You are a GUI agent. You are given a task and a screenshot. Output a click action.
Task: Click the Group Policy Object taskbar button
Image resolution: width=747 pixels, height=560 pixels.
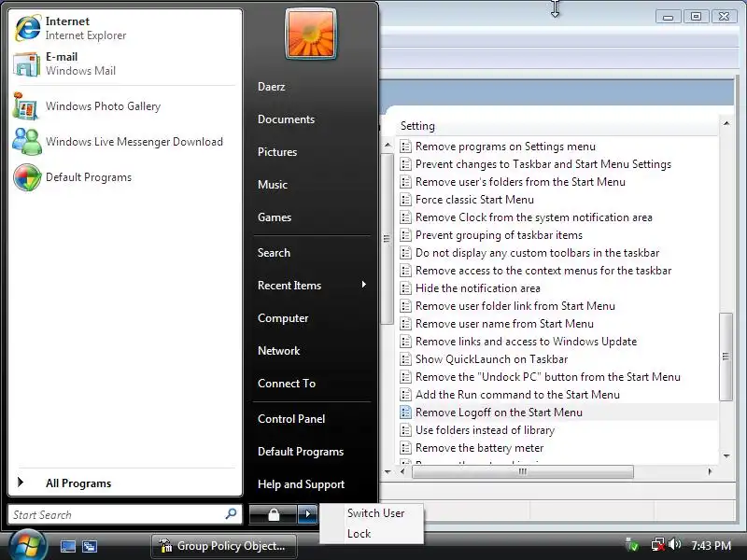click(224, 546)
